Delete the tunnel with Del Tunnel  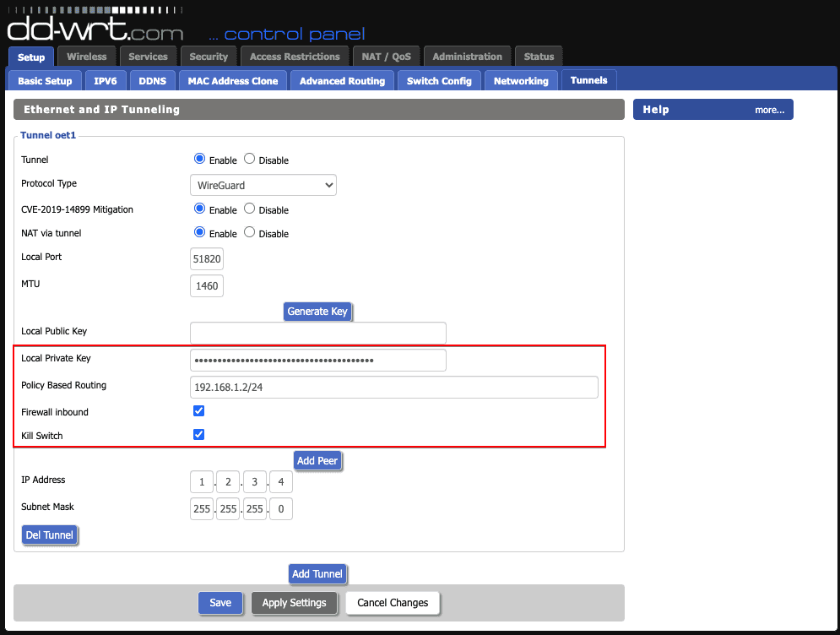(50, 535)
